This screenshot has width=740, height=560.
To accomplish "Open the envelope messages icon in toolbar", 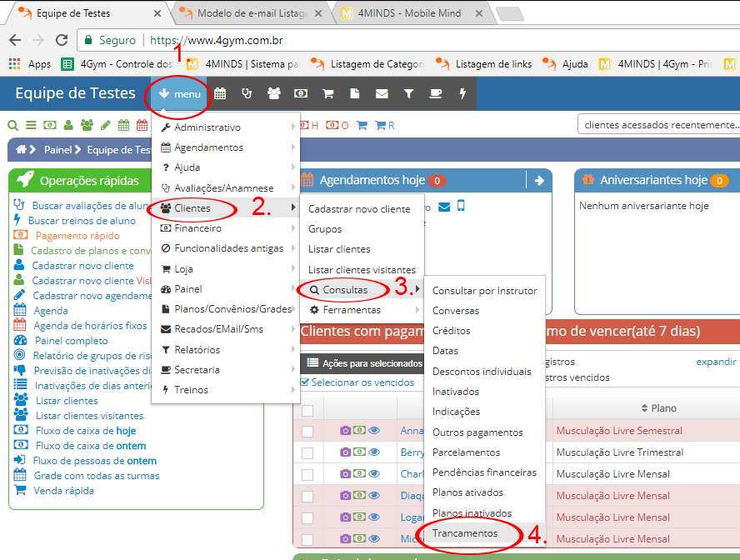I will point(382,94).
